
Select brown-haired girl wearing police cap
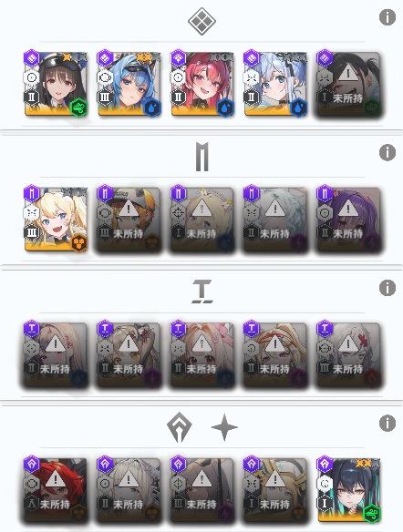(x=56, y=84)
